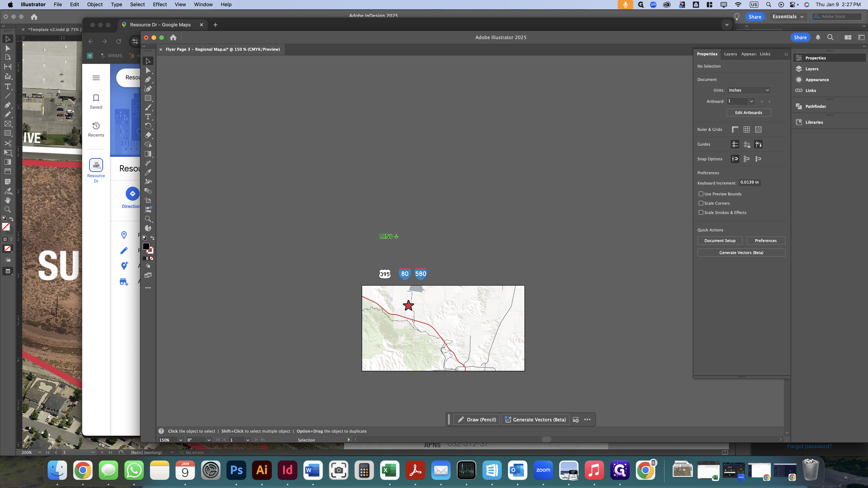Click Edit Artboards button
The height and width of the screenshot is (488, 868).
pos(748,113)
